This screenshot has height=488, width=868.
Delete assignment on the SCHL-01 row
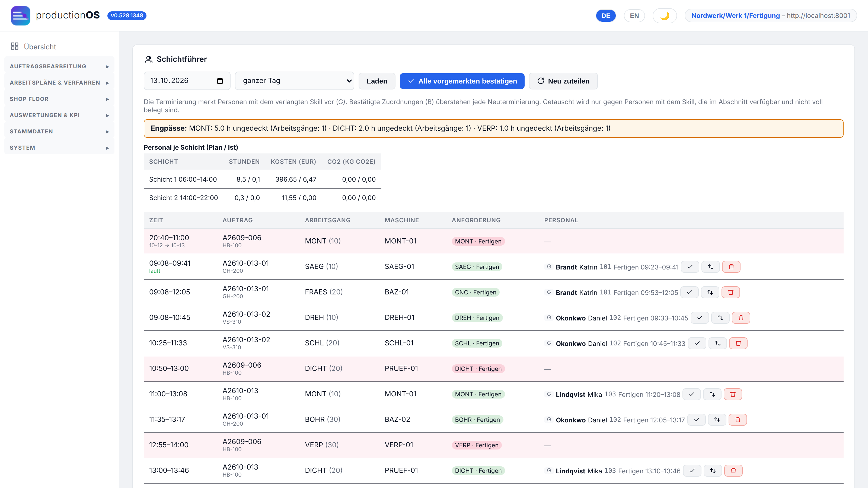(738, 343)
